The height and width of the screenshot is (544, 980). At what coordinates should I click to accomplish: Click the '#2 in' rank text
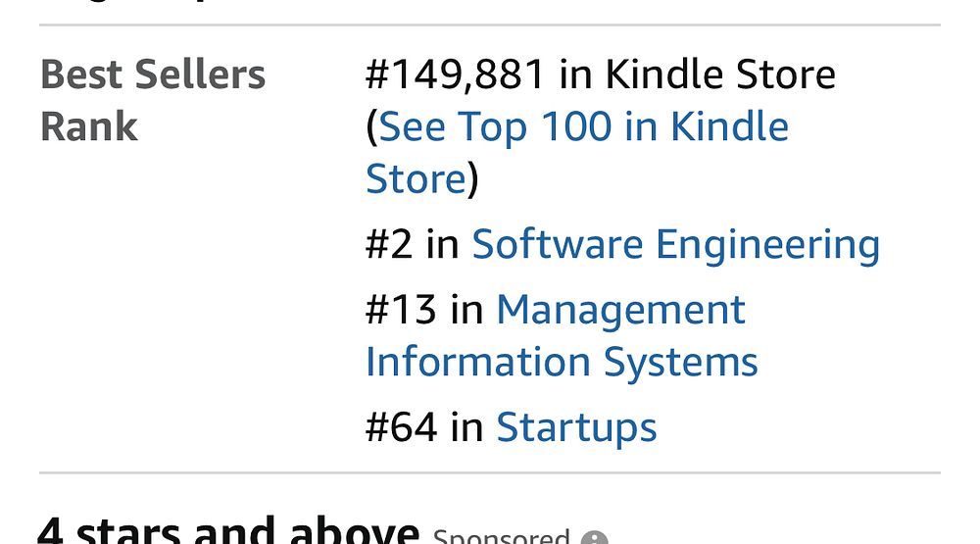(x=412, y=244)
